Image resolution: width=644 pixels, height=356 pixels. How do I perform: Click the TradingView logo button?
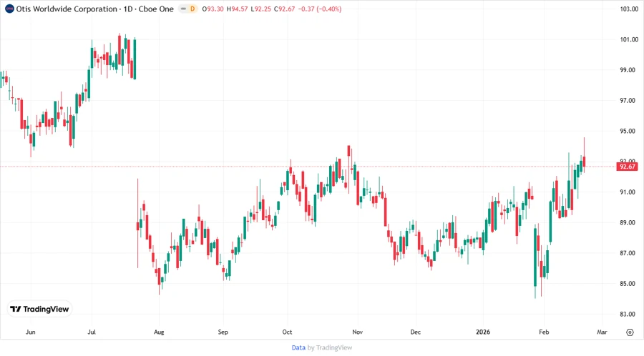39,309
